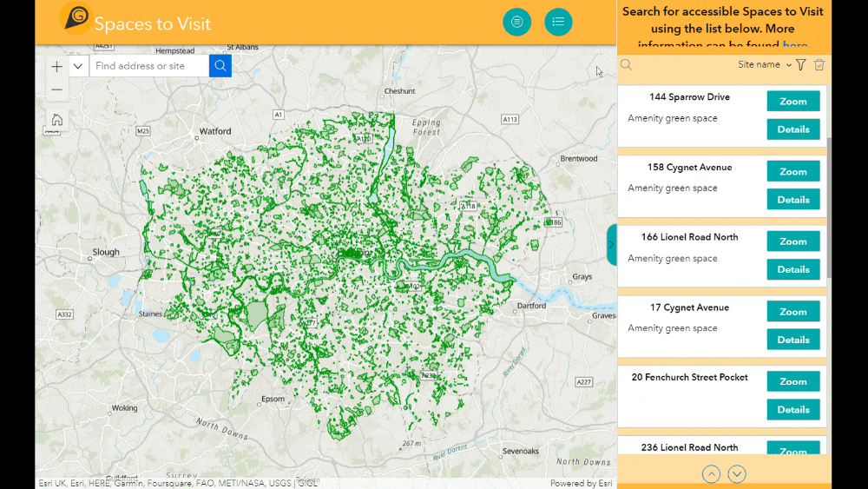Click the Sevenoaks label on the map

coord(520,451)
